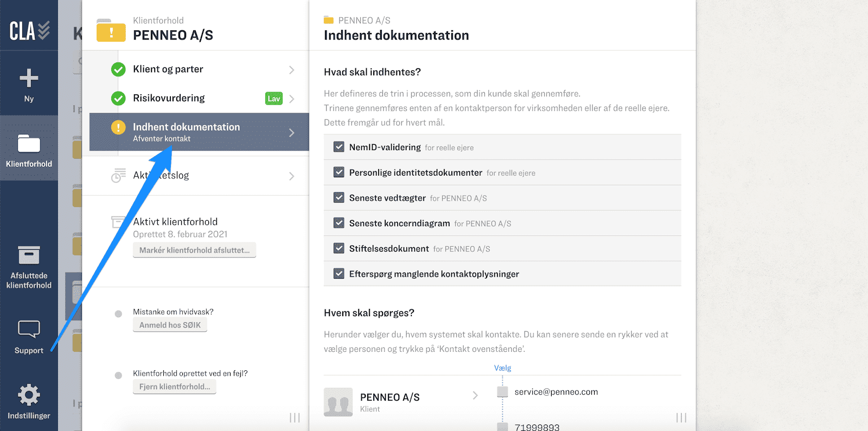Click the CLA logo in the sidebar

(29, 31)
